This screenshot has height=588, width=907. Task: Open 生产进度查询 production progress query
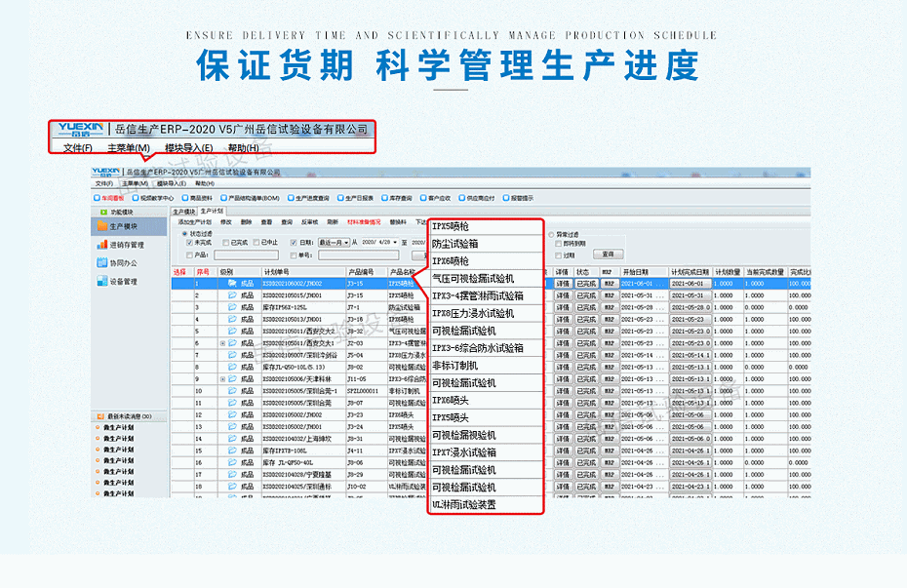314,195
